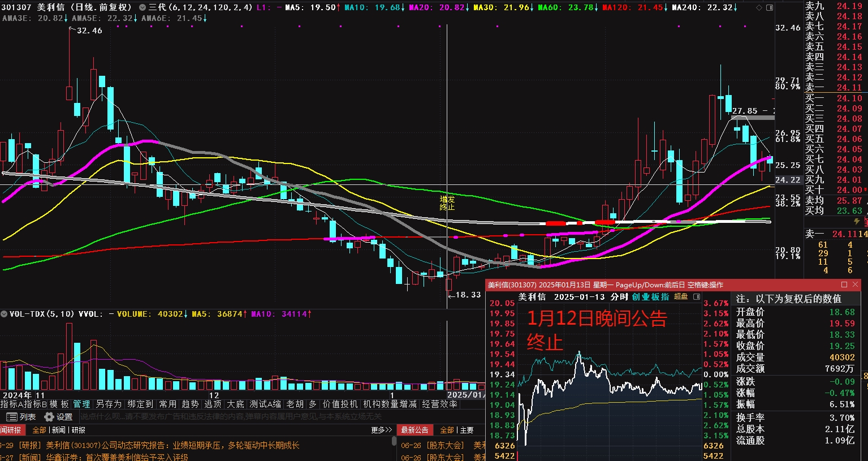This screenshot has width=868, height=461.
Task: Click 绑定到 bind option
Action: click(140, 404)
